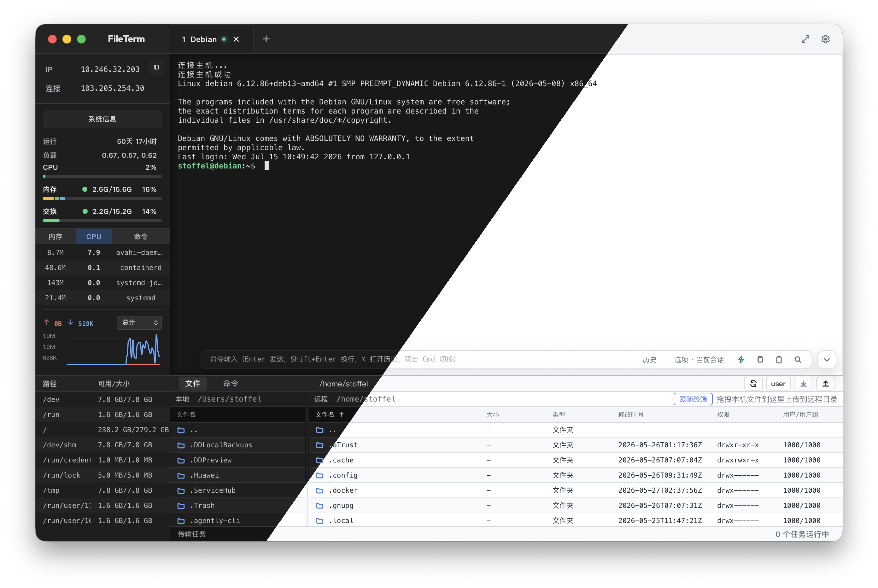
Task: Select the /tmp disk row
Action: 103,491
